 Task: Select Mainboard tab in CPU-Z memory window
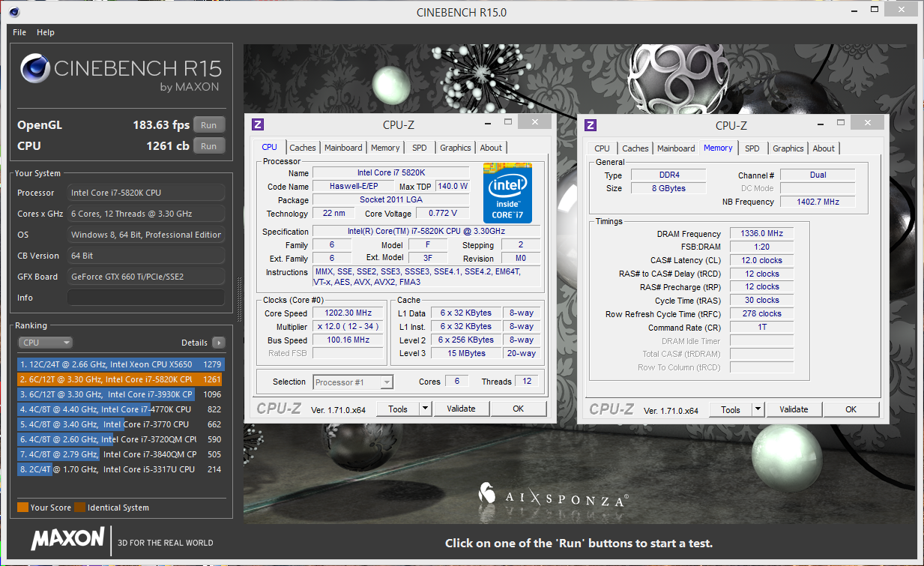pyautogui.click(x=677, y=148)
